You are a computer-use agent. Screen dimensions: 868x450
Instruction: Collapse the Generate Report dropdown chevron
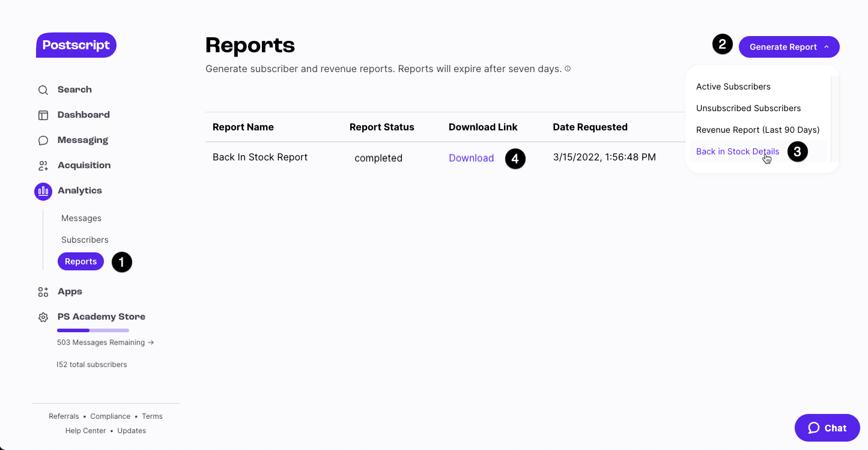coord(827,47)
